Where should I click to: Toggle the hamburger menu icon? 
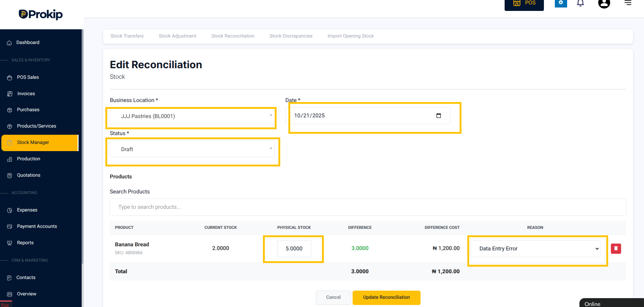coord(628,3)
